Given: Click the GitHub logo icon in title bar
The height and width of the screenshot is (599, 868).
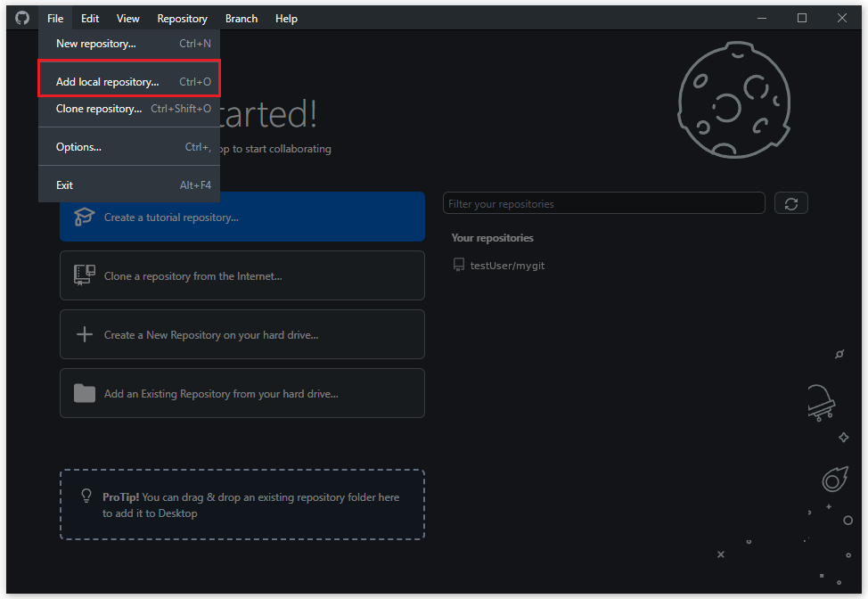Looking at the screenshot, I should click(x=22, y=18).
